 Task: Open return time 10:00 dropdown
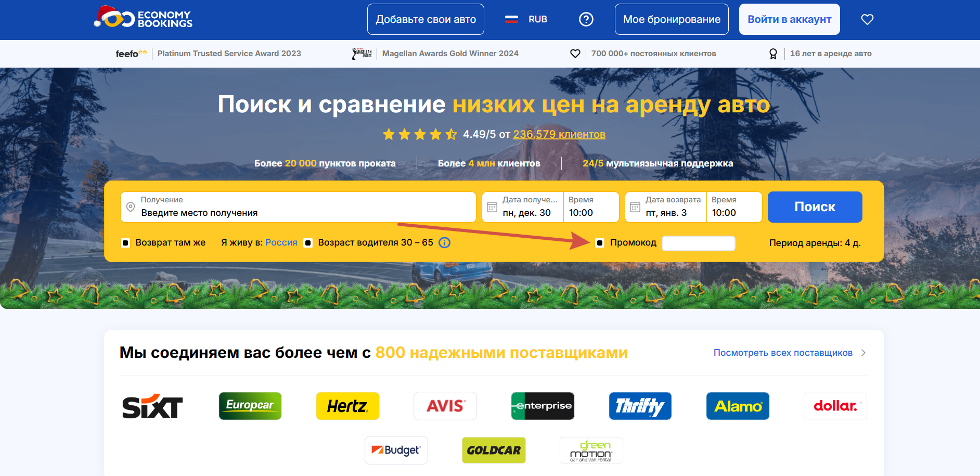pyautogui.click(x=734, y=207)
